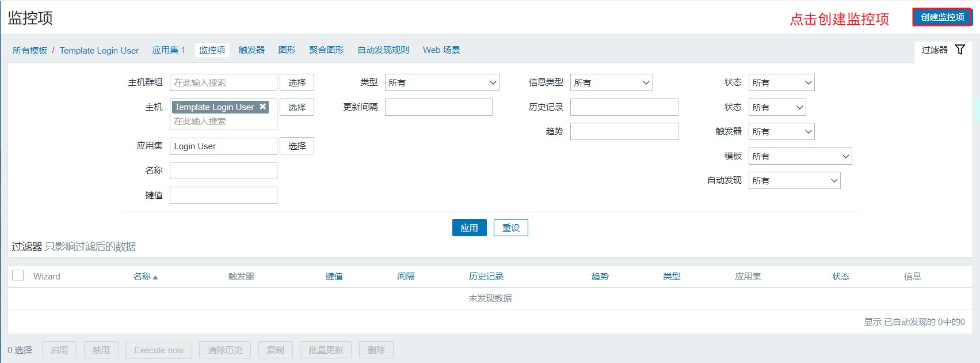This screenshot has height=363, width=980.
Task: Open the Template Login User breadcrumb link
Action: 99,51
